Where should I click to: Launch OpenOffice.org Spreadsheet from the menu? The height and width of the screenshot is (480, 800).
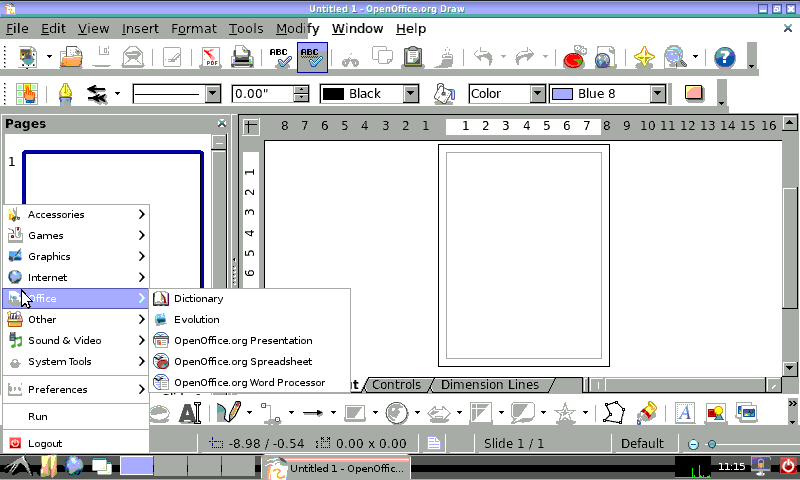[242, 361]
